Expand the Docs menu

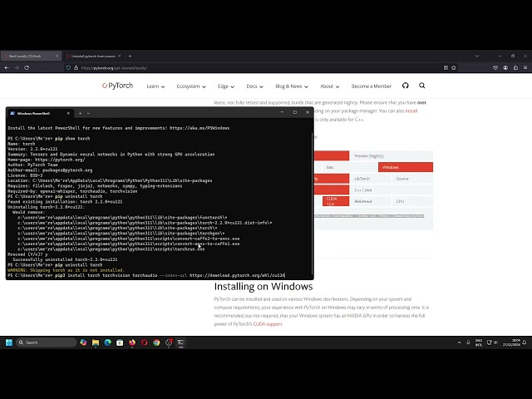tap(254, 86)
